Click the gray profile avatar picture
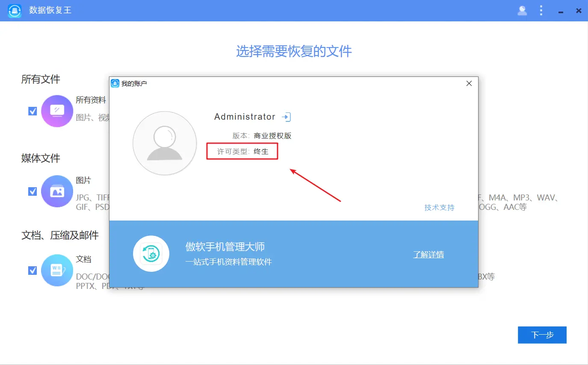This screenshot has width=588, height=365. [165, 143]
